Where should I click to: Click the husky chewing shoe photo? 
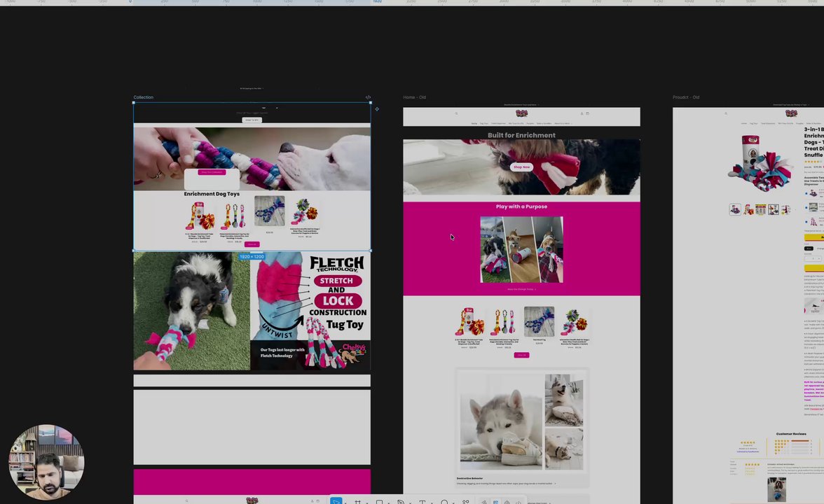501,421
